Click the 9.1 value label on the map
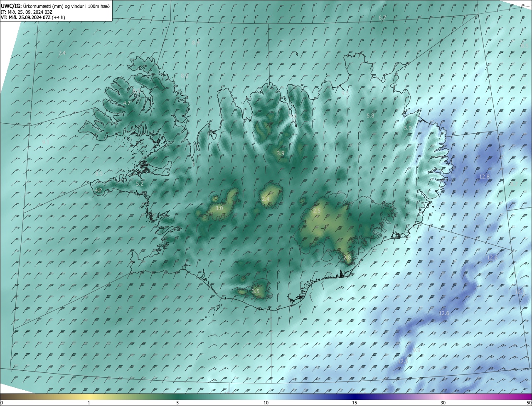The width and height of the screenshot is (532, 406). coord(46,142)
